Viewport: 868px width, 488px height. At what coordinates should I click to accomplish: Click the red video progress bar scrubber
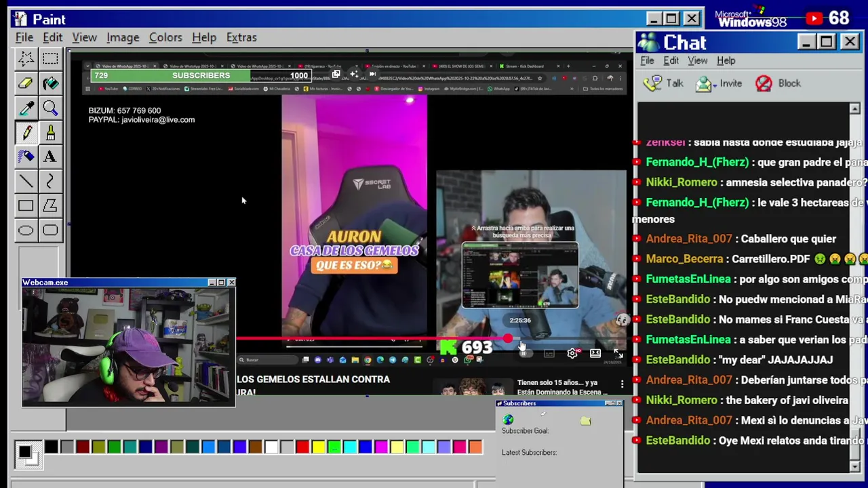coord(508,338)
